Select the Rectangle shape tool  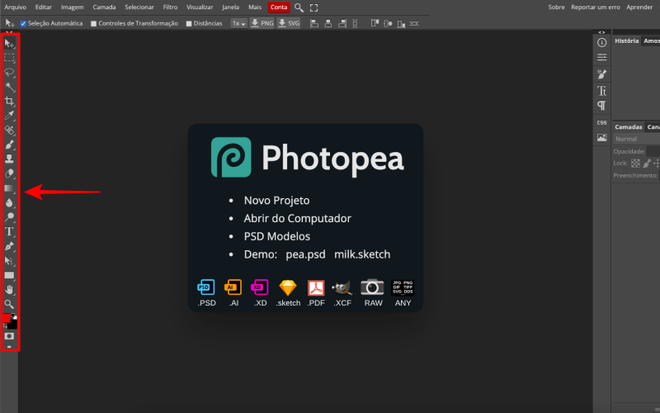(x=9, y=275)
